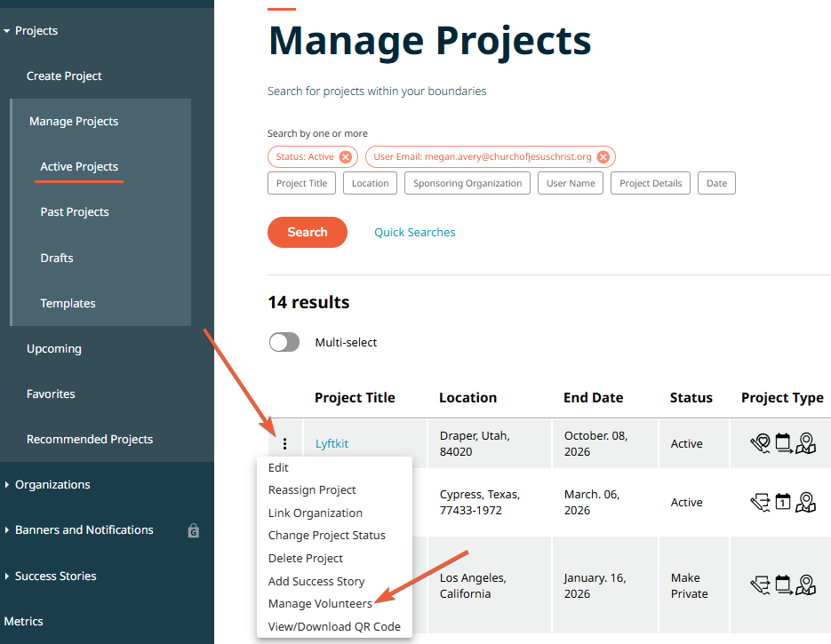
Task: Collapse the Projects section in the sidebar
Action: [9, 29]
